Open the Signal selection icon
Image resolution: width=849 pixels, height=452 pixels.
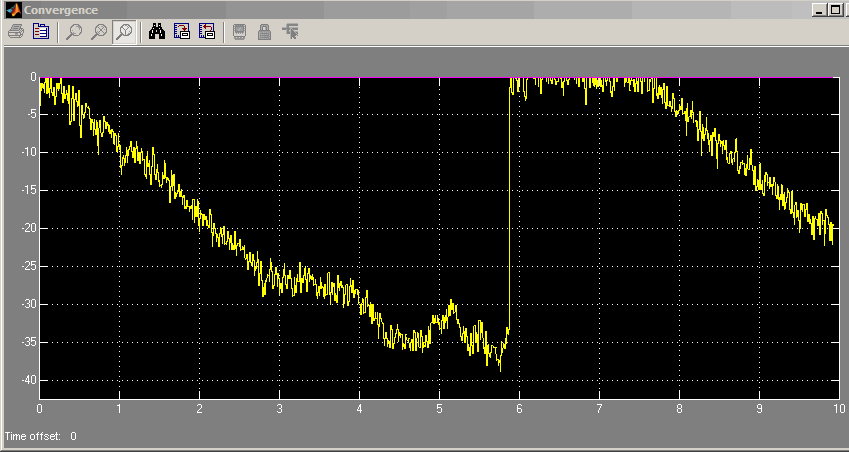coord(290,31)
